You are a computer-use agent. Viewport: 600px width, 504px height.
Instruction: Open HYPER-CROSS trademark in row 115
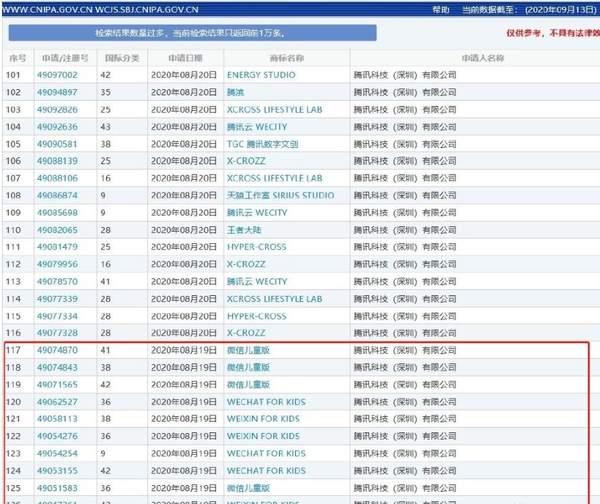(x=256, y=316)
